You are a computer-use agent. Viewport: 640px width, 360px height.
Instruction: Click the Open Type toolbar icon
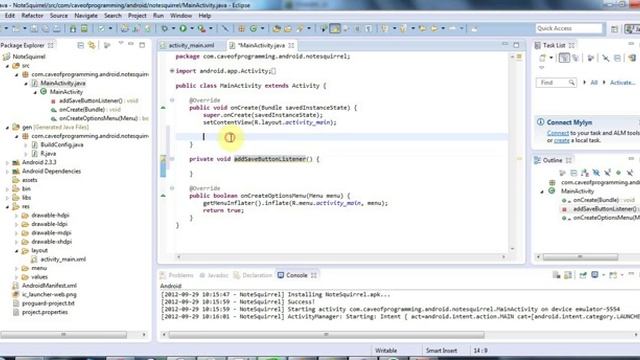pyautogui.click(x=277, y=29)
